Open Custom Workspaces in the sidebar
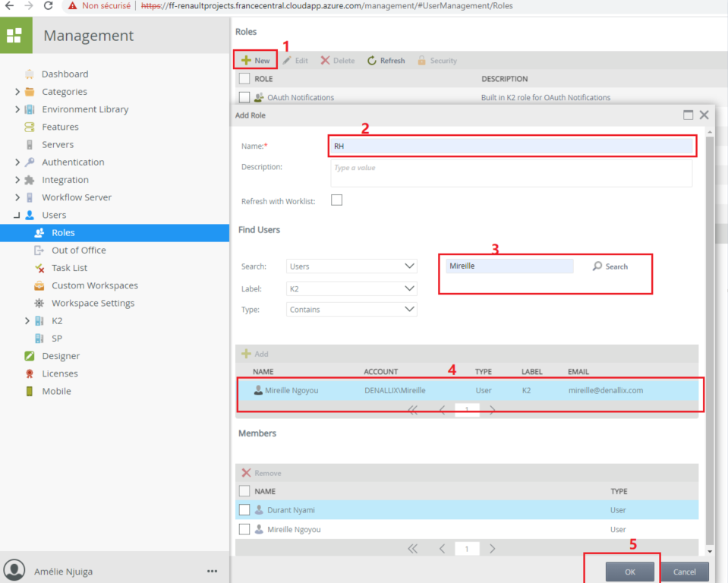 pos(94,285)
